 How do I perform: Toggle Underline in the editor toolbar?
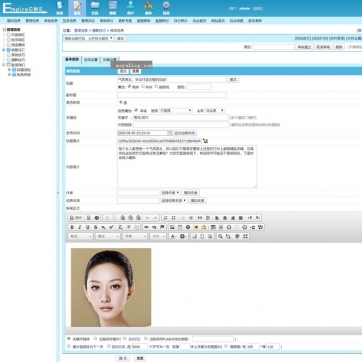pyautogui.click(x=88, y=227)
